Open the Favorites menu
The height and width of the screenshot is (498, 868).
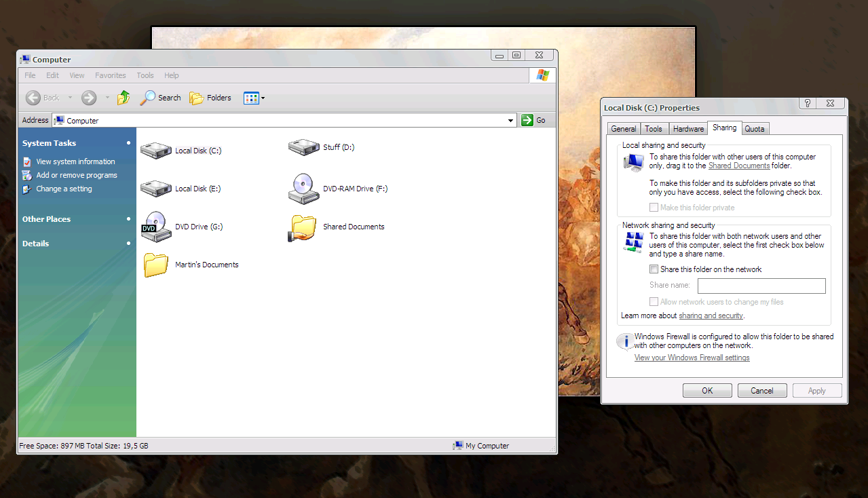pyautogui.click(x=110, y=75)
